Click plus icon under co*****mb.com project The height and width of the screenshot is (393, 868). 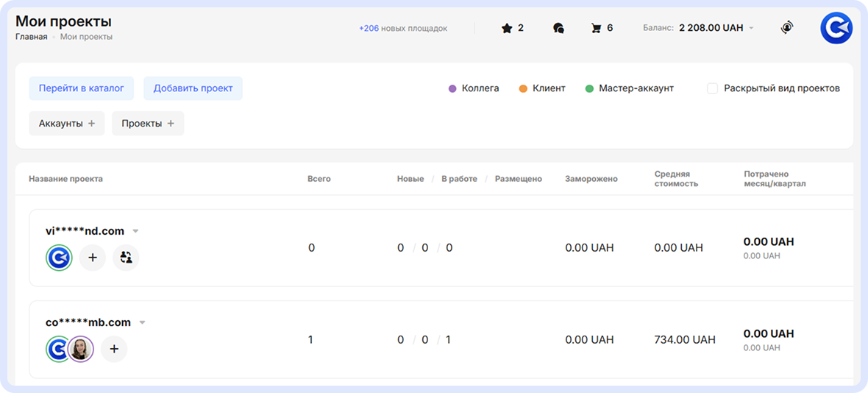[x=114, y=349]
